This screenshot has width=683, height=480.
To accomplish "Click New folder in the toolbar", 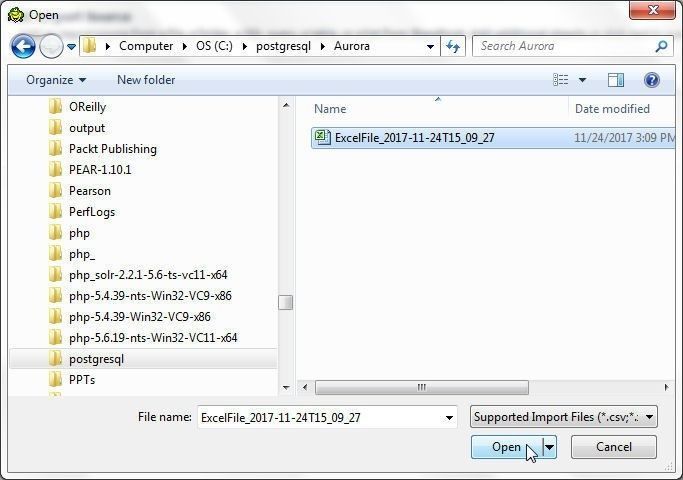I will (146, 80).
